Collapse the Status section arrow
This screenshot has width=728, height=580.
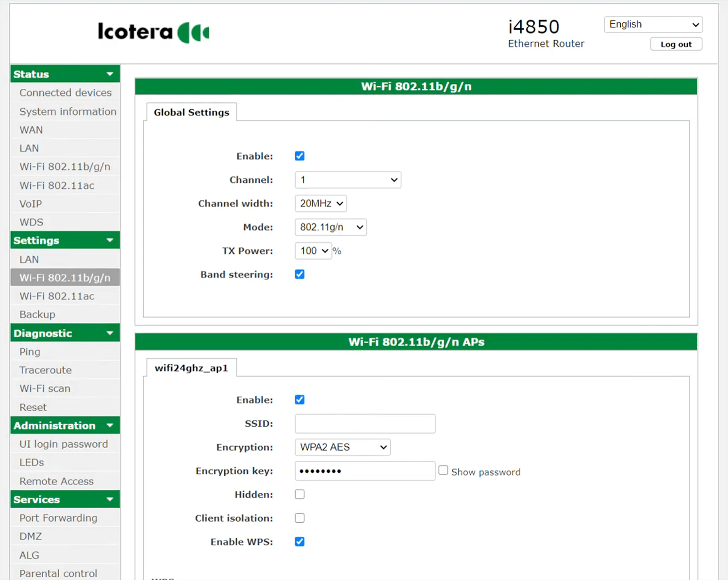[x=110, y=74]
